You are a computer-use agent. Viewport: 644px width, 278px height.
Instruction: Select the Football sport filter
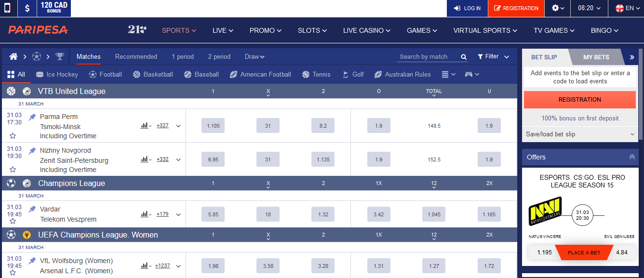coord(106,74)
